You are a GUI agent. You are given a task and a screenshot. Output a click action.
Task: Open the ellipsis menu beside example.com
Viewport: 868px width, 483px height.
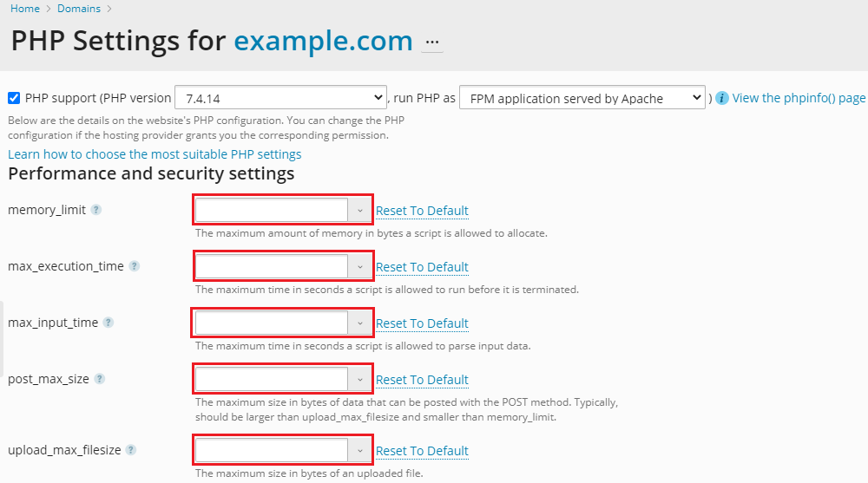(432, 42)
